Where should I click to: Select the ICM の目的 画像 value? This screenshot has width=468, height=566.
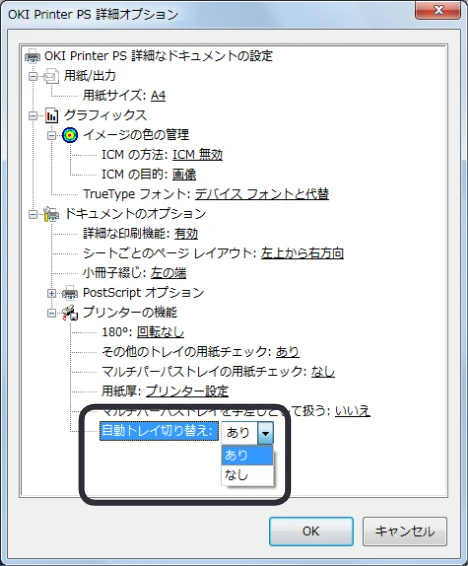(x=184, y=175)
